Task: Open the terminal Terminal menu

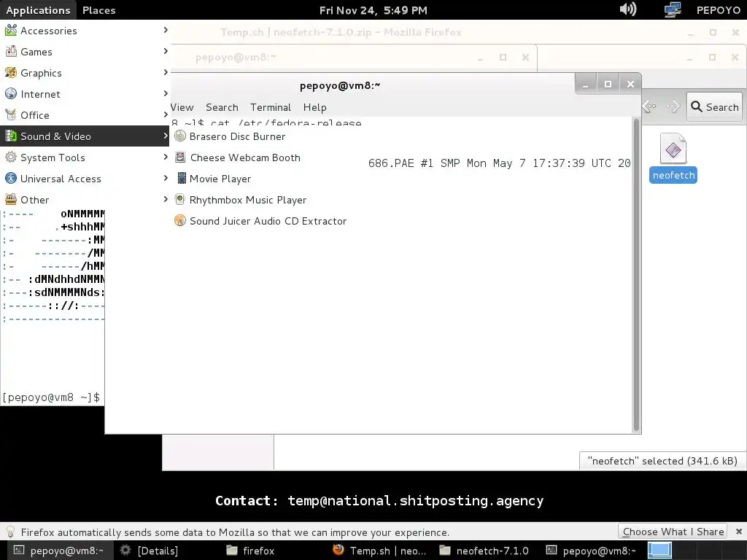Action: pyautogui.click(x=271, y=108)
